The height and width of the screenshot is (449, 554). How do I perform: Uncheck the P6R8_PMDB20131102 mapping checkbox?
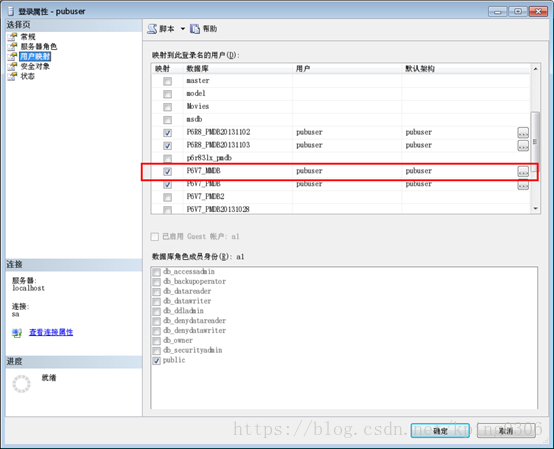pyautogui.click(x=167, y=133)
